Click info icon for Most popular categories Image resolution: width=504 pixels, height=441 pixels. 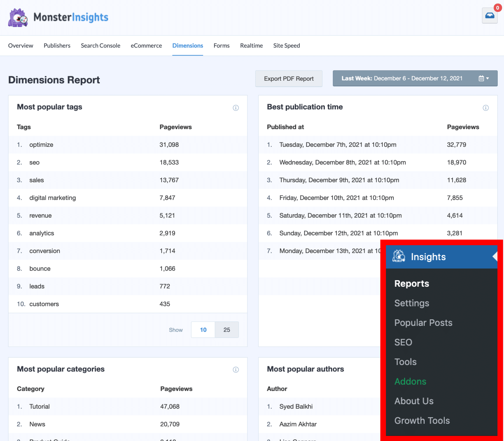[x=235, y=370]
